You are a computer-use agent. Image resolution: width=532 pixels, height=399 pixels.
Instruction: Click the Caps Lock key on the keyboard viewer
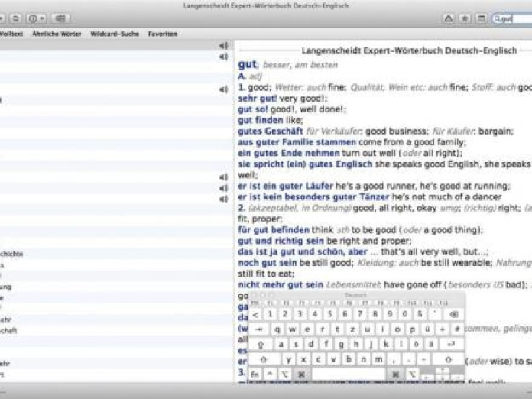[261, 345]
